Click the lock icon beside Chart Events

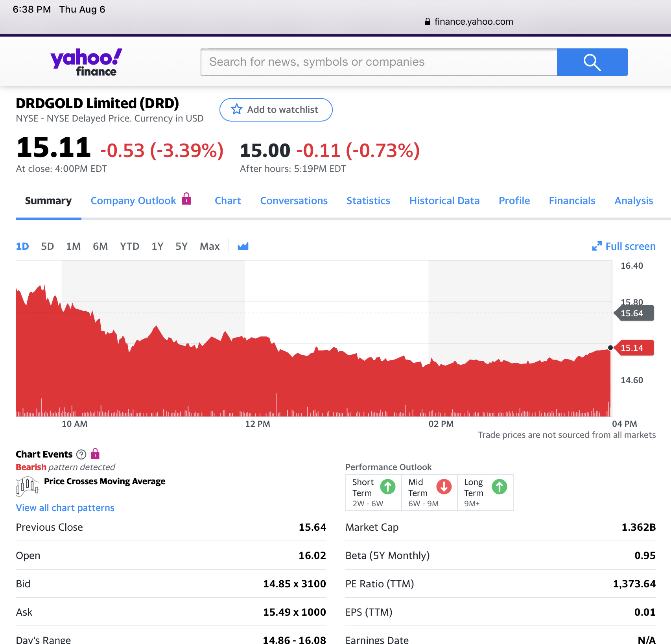(x=95, y=454)
